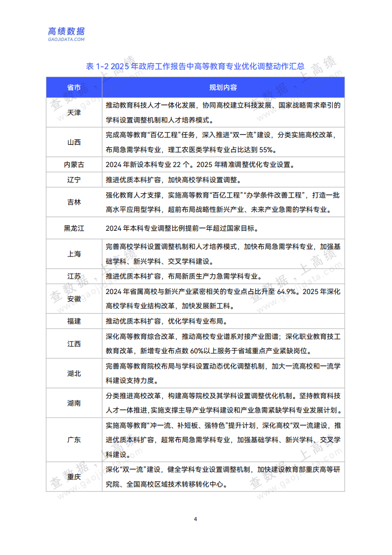Viewport: 392px width, 555px height.
Task: Click text 加快高校学科设置调整 in 辽宁 row
Action: pos(202,180)
